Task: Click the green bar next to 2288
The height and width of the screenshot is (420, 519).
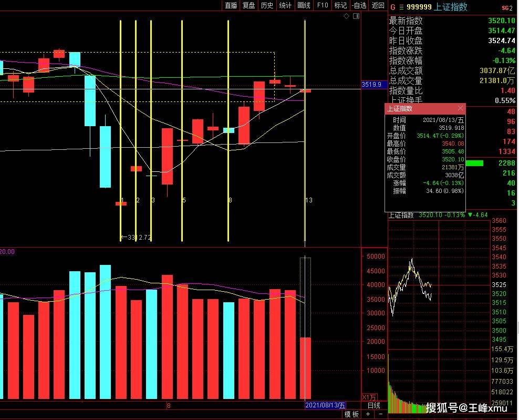Action: point(474,163)
